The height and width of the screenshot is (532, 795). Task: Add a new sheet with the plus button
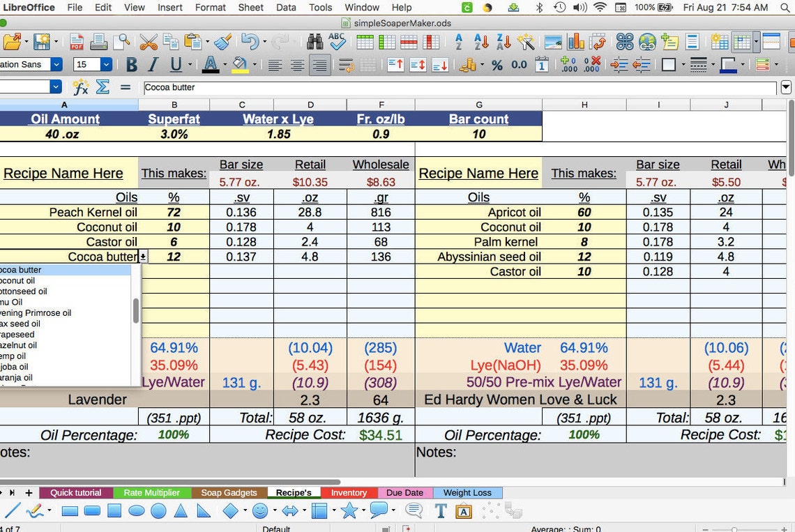[29, 492]
